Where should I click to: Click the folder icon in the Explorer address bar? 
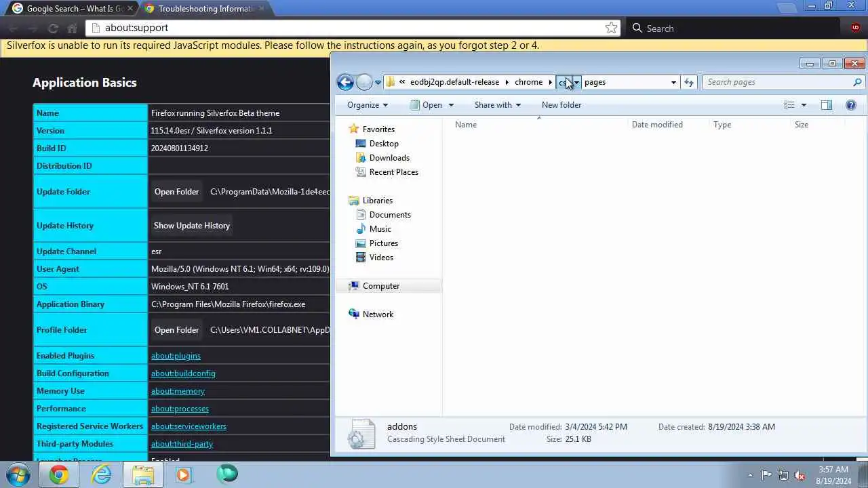pos(391,82)
